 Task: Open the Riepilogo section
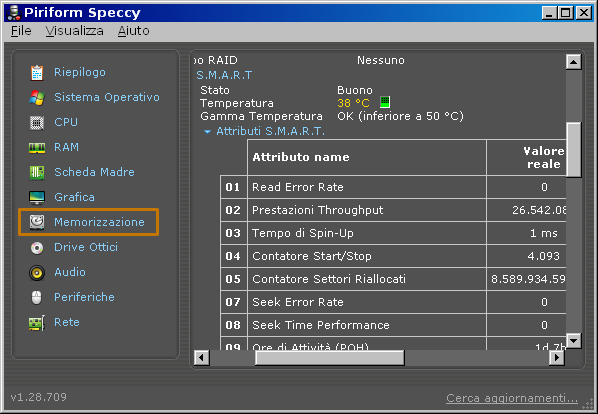(80, 72)
